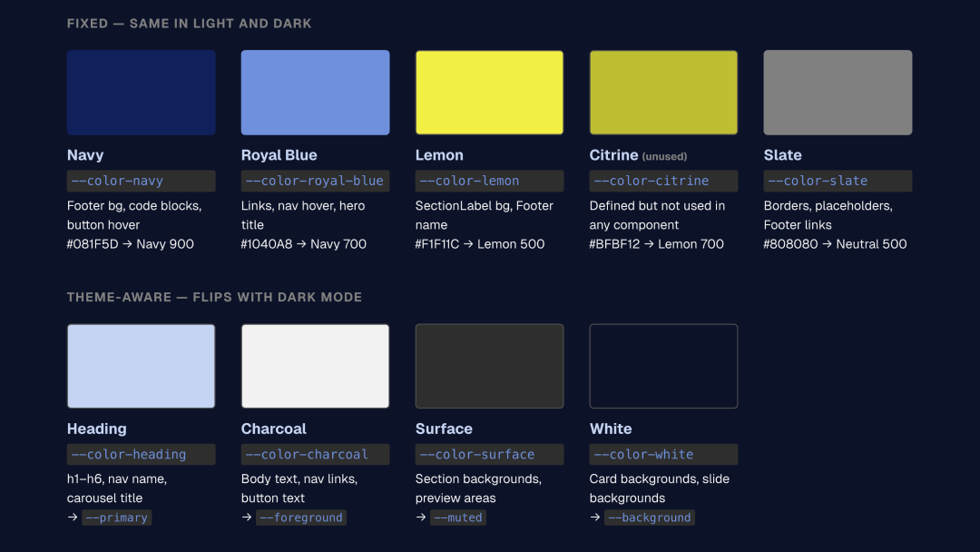Click the Royal Blue color swatch

pyautogui.click(x=315, y=93)
